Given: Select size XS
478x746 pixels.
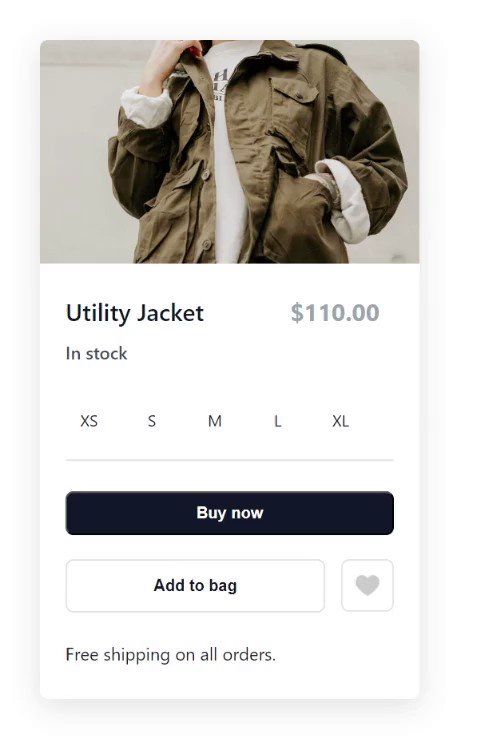Looking at the screenshot, I should click(89, 421).
